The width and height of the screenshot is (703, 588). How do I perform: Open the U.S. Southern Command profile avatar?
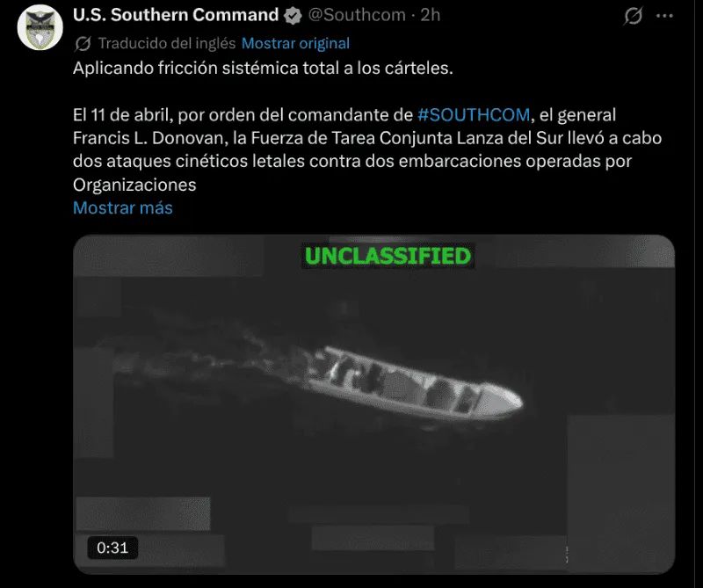(x=40, y=27)
